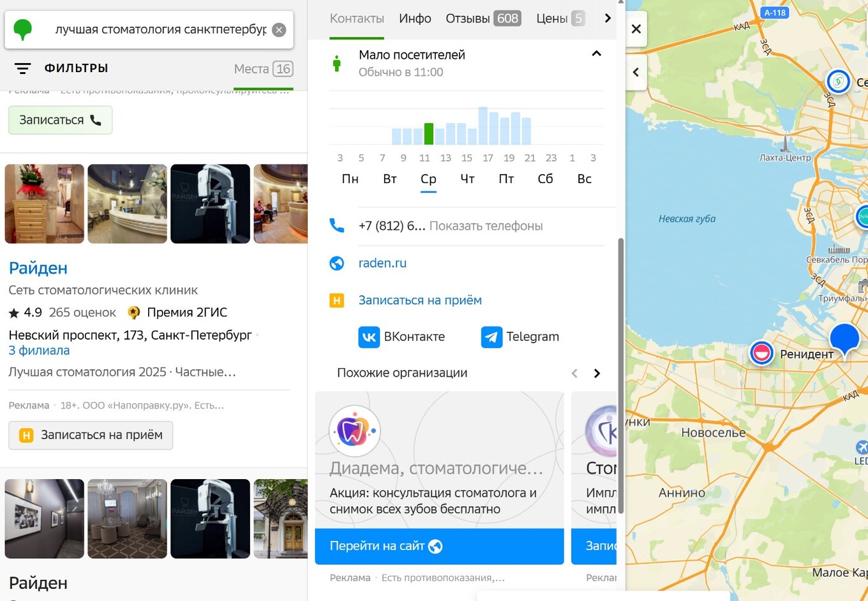Show next similar organization with the right arrow

597,373
